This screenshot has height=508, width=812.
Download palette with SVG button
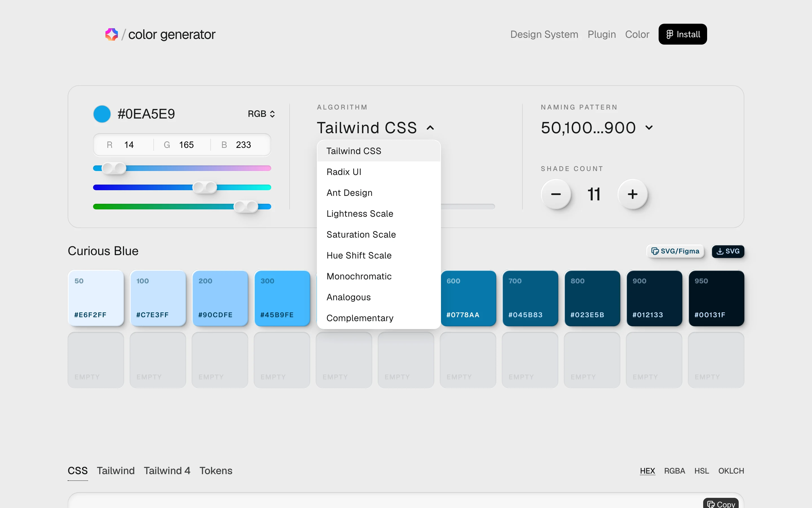[x=728, y=251]
